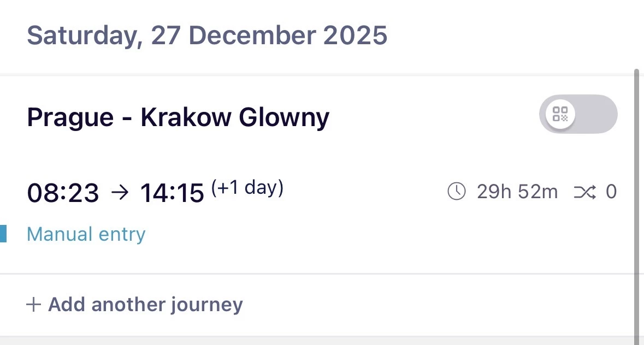Select the 08:23 departure time
This screenshot has width=644, height=345.
pyautogui.click(x=63, y=193)
